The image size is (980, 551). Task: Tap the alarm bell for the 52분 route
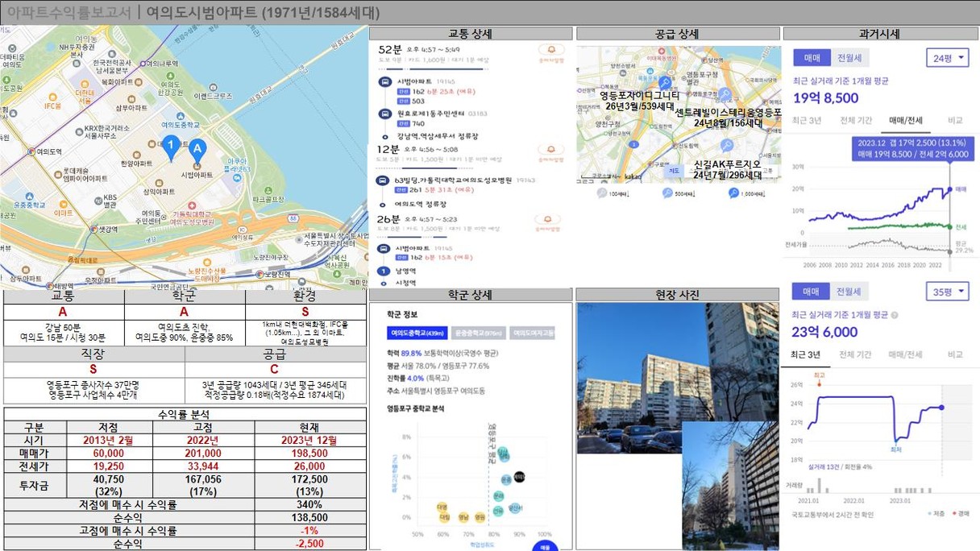550,51
